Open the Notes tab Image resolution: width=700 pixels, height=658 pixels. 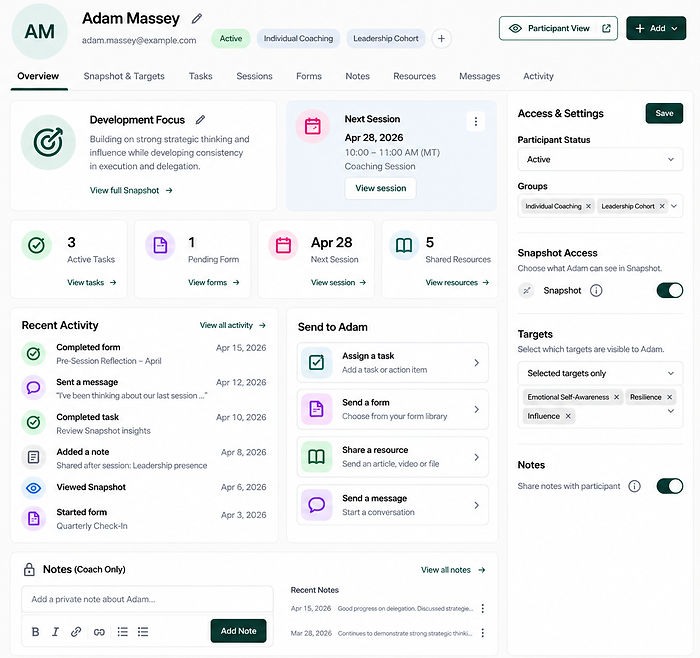(x=358, y=76)
